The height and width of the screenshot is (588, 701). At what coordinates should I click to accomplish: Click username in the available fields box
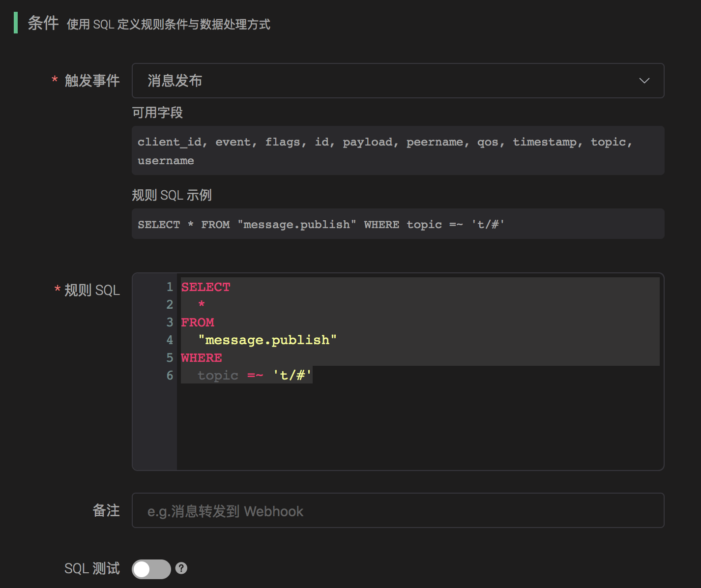pyautogui.click(x=166, y=161)
